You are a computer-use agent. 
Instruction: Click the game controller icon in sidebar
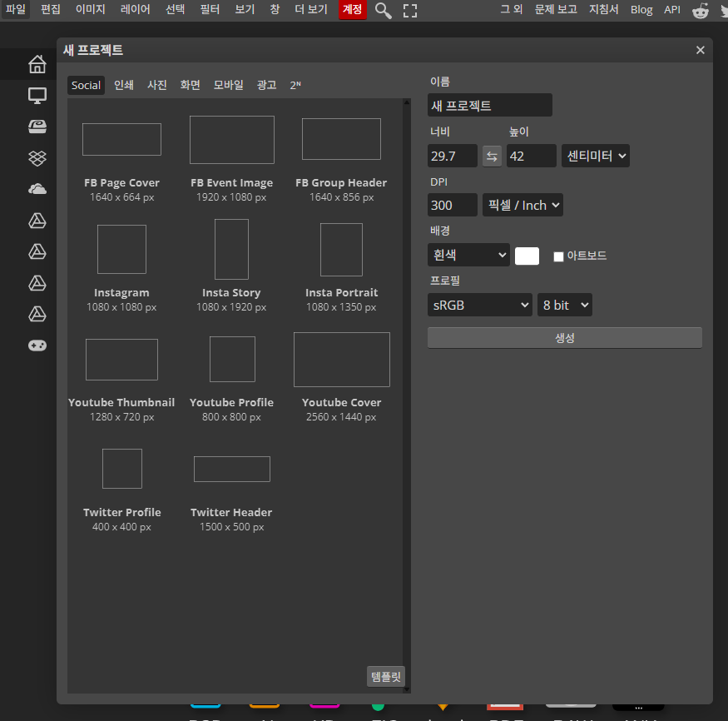point(37,346)
